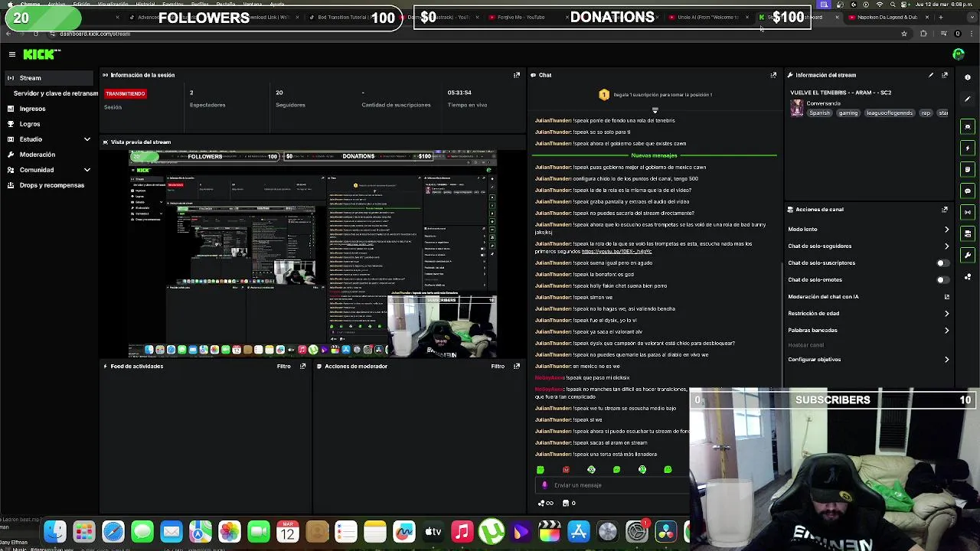Image resolution: width=980 pixels, height=551 pixels.
Task: Open the hamburger menu beside Kick logo
Action: point(12,54)
